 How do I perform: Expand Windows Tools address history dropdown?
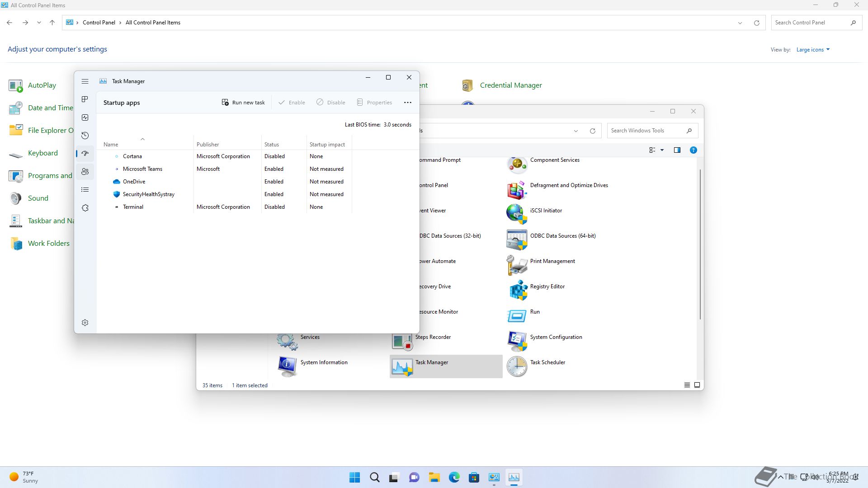pos(576,131)
